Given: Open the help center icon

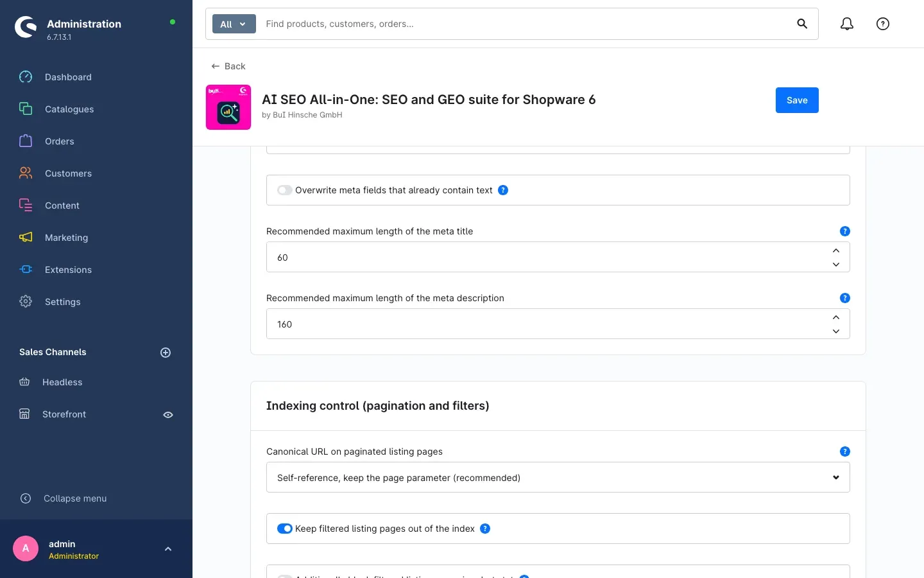Looking at the screenshot, I should click(x=883, y=24).
